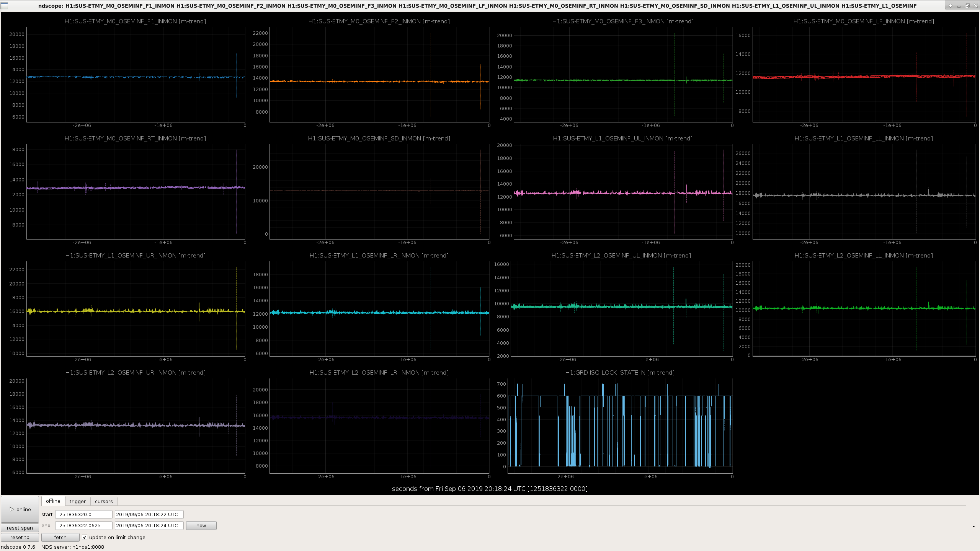Screen dimensions: 980x551
Task: Restore the ndscope window size
Action: pos(967,6)
